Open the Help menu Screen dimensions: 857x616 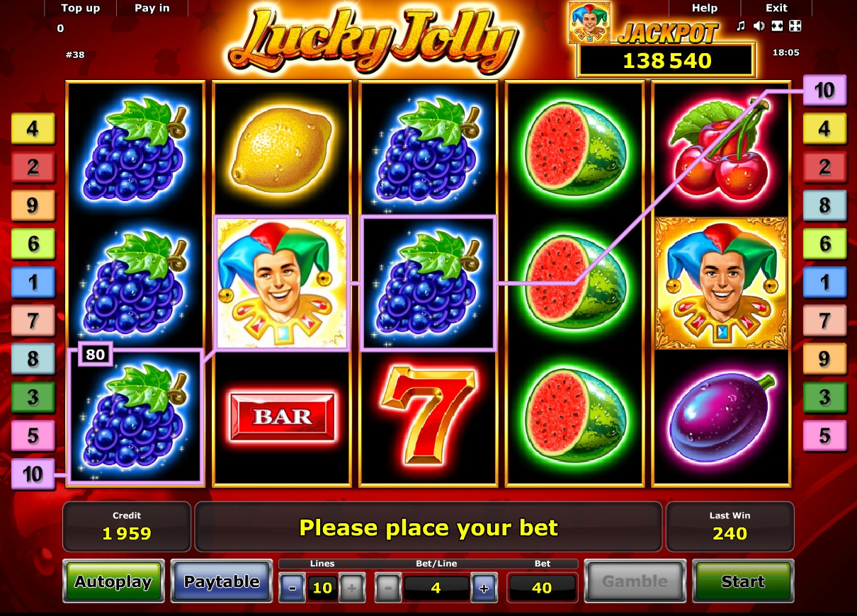(x=704, y=8)
